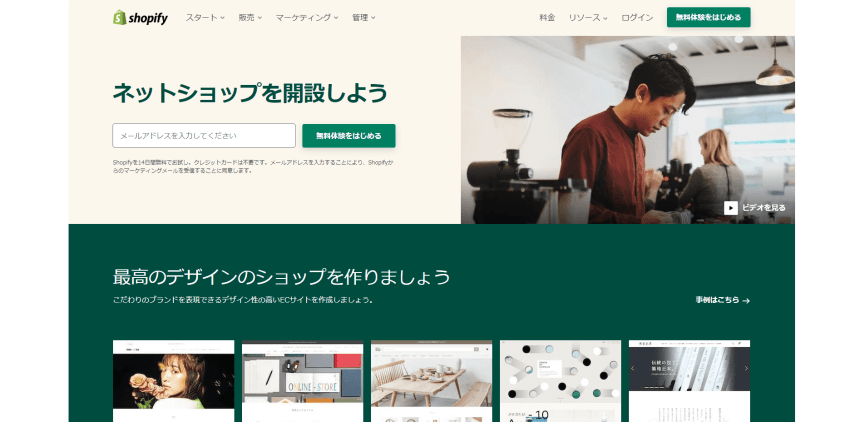Click header 無料体験をはじめる button

[x=709, y=17]
